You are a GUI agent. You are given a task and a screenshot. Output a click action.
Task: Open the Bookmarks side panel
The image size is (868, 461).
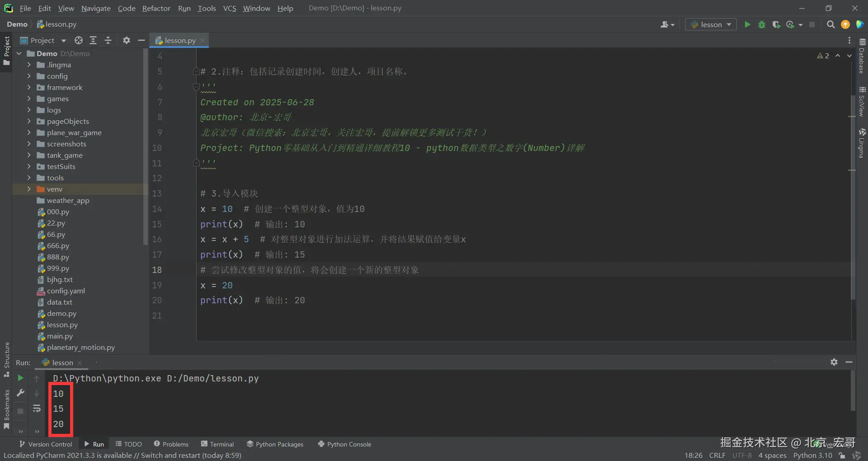(7, 409)
